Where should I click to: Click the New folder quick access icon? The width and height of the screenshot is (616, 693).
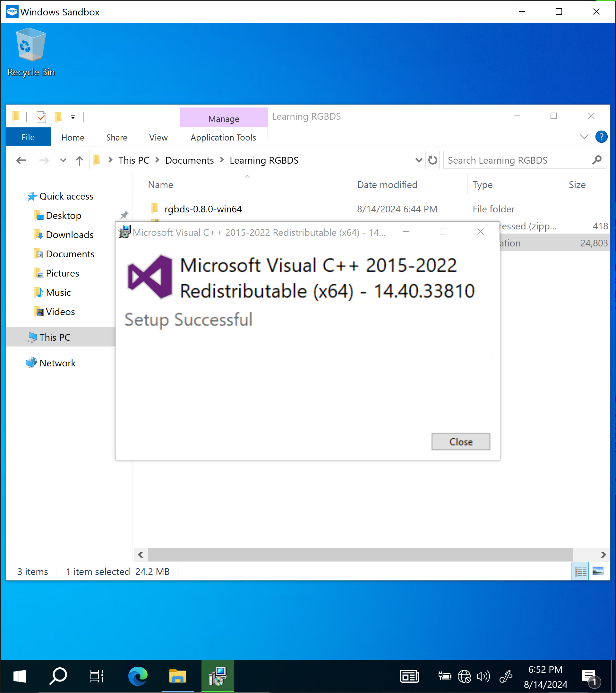(x=58, y=117)
